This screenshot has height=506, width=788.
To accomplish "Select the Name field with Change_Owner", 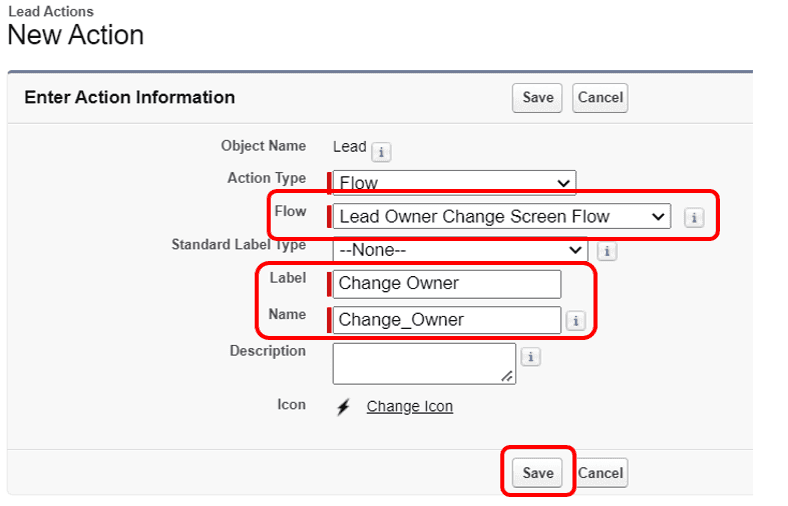I will pos(447,320).
